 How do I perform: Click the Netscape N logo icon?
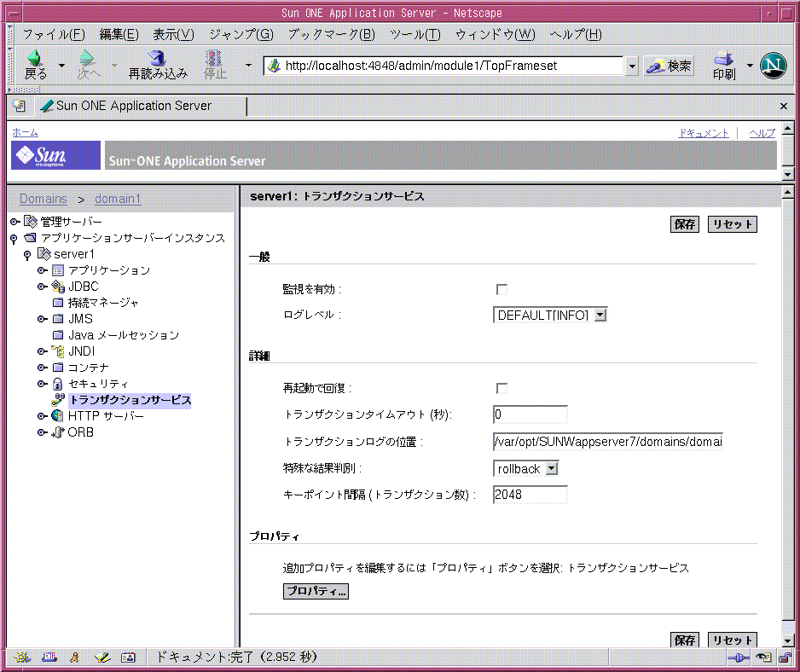[773, 66]
